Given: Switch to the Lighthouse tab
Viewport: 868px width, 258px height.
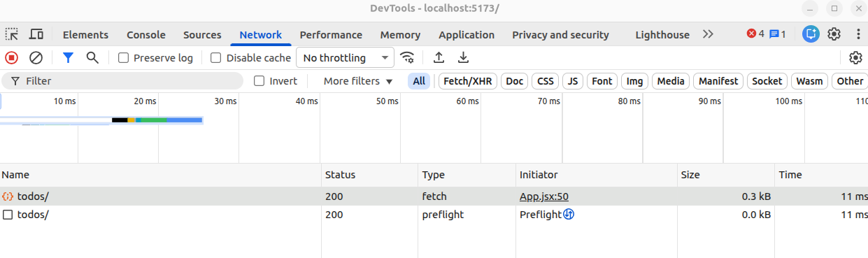Looking at the screenshot, I should tap(662, 35).
